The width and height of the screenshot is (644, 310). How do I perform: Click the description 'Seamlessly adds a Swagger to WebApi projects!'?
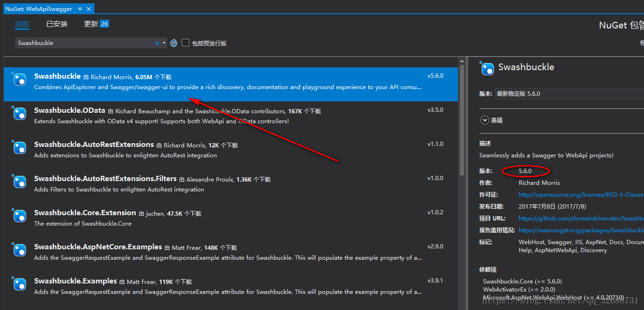546,155
